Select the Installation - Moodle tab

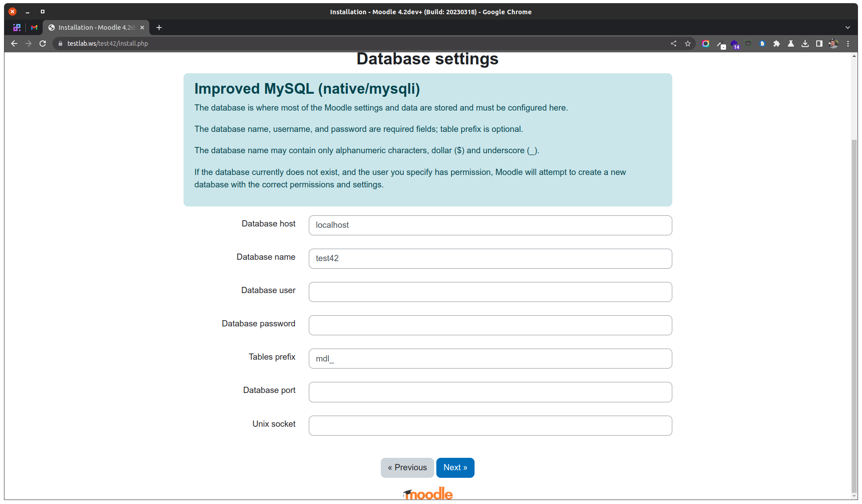(96, 28)
